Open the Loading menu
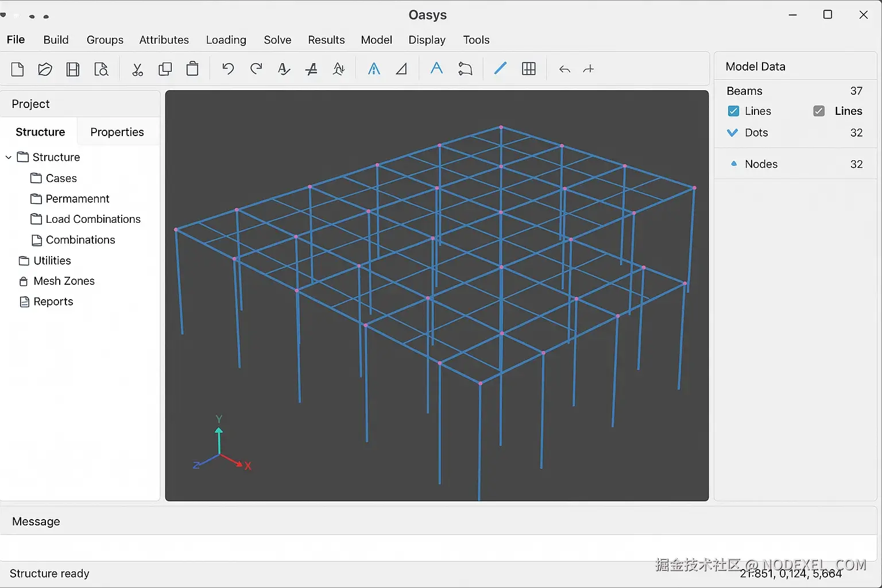The height and width of the screenshot is (588, 882). (x=226, y=40)
